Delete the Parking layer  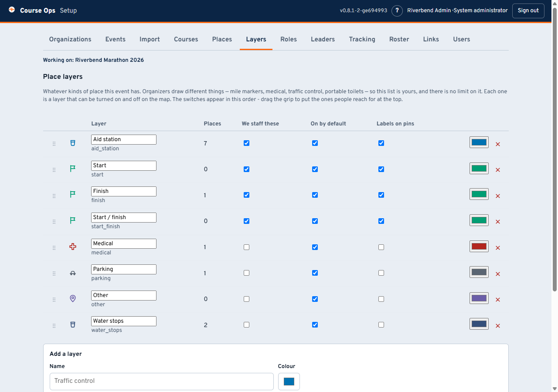pos(498,274)
